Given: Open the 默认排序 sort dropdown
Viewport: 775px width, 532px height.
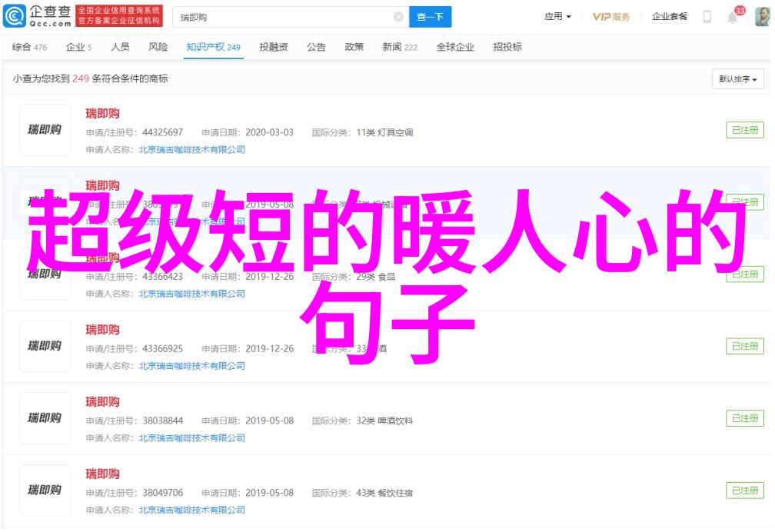Looking at the screenshot, I should pos(738,79).
